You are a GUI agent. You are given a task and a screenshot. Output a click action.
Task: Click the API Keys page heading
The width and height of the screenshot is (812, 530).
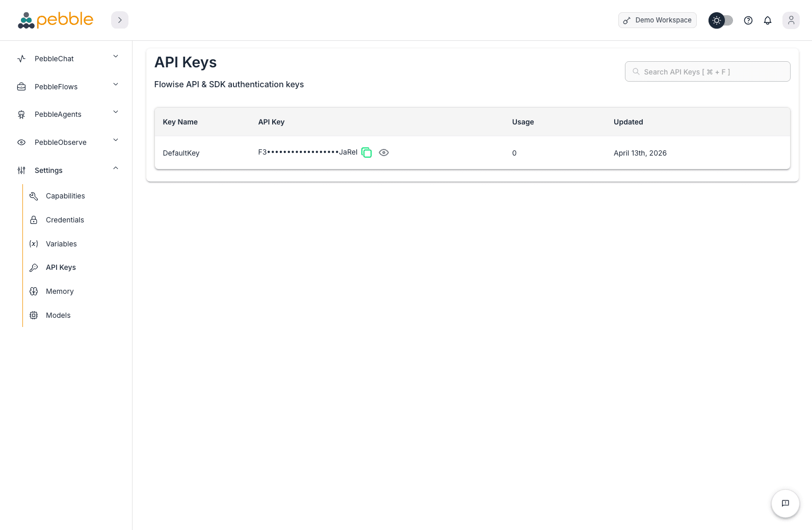tap(186, 62)
